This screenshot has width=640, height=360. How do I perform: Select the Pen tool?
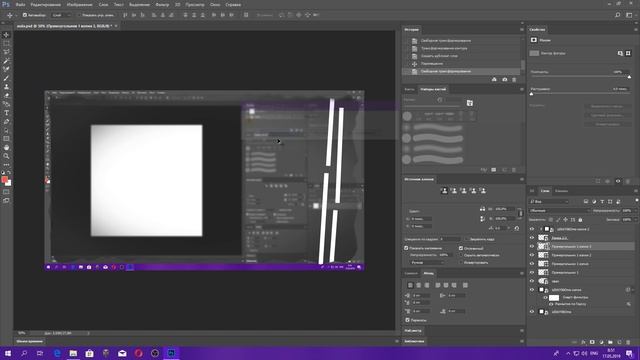[7, 122]
